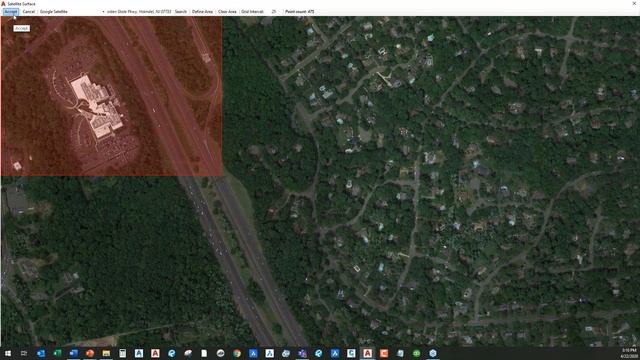Click the active red AutoCAD taskbar icon
The width and height of the screenshot is (640, 360).
pos(367,353)
